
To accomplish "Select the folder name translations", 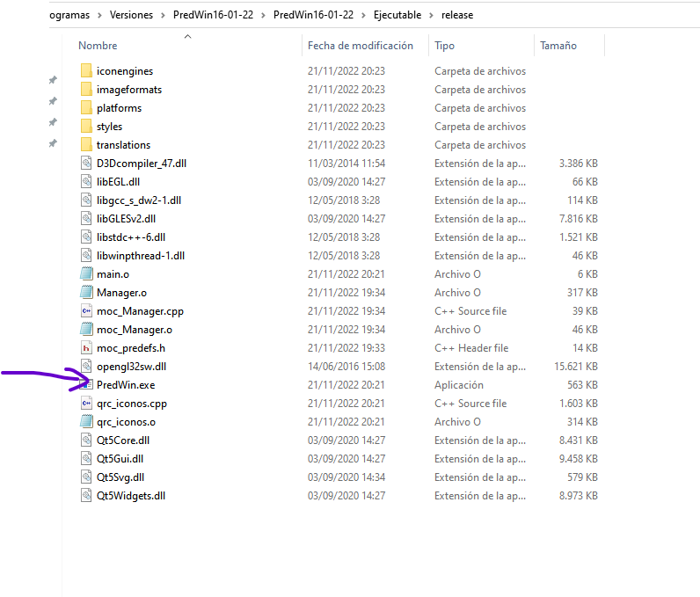I will pos(123,144).
